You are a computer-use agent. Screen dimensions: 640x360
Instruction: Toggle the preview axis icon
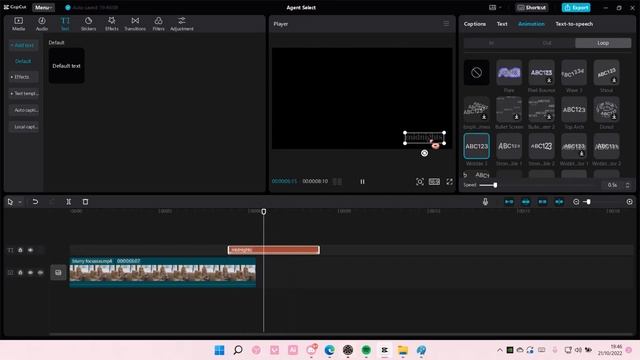pyautogui.click(x=559, y=202)
